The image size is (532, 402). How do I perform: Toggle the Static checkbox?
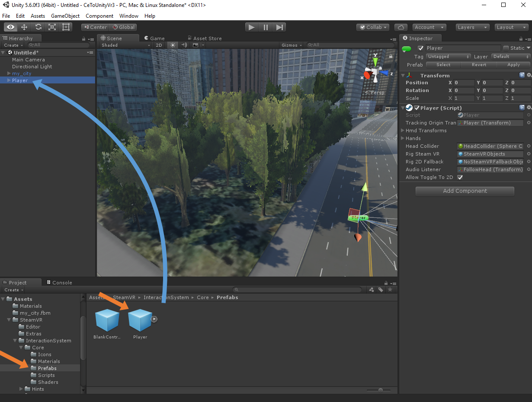pyautogui.click(x=506, y=48)
